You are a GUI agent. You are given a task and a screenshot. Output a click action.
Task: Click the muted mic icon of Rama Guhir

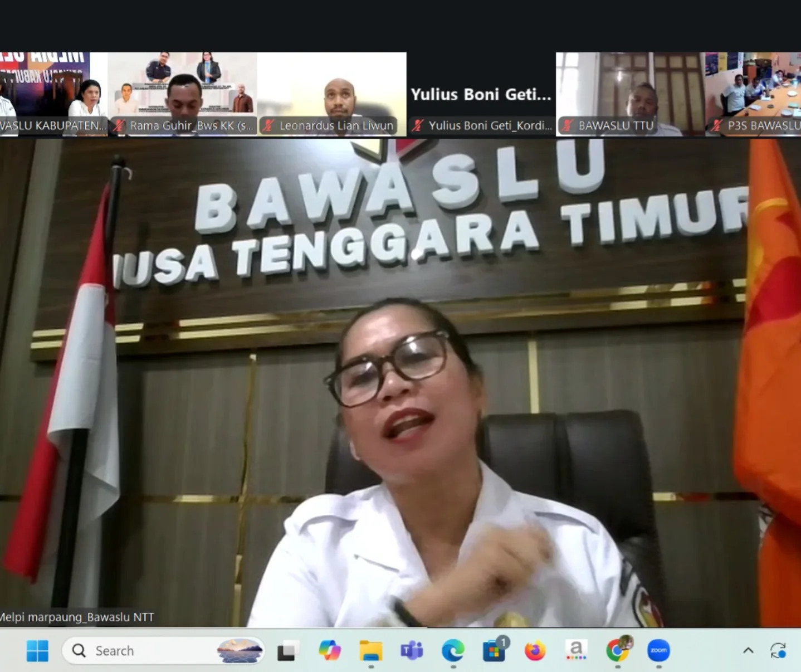[119, 126]
